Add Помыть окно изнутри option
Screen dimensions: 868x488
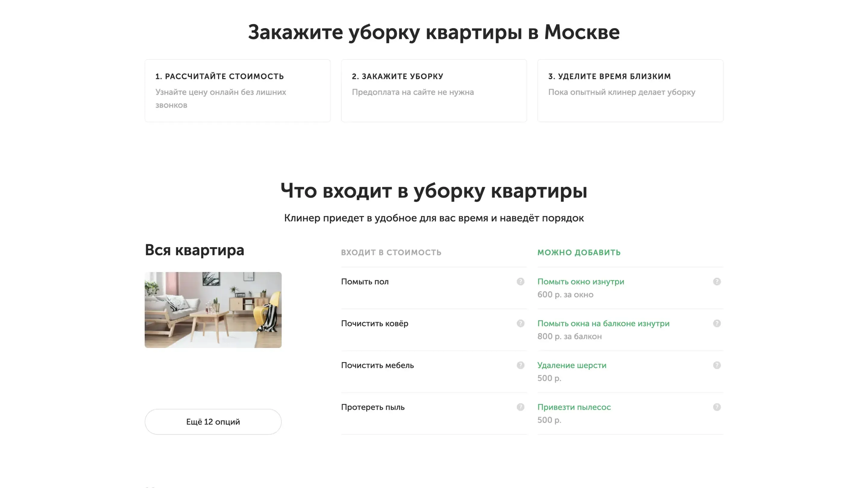[580, 282]
